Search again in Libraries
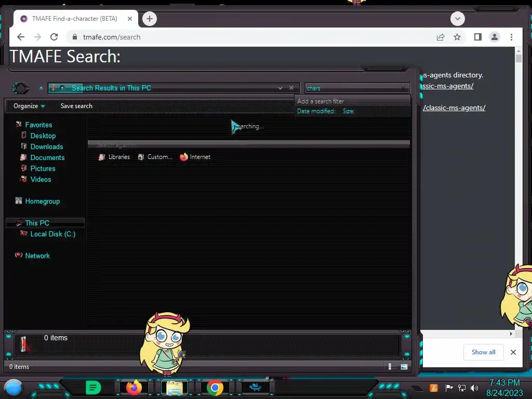This screenshot has width=532, height=399. point(114,157)
